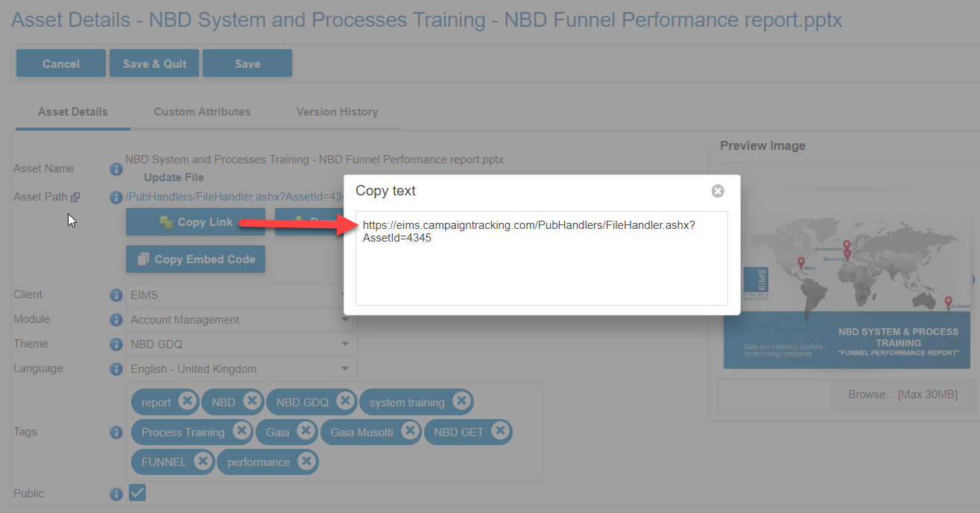The image size is (980, 513).
Task: Remove the "NBD GDQ" tag
Action: (344, 401)
